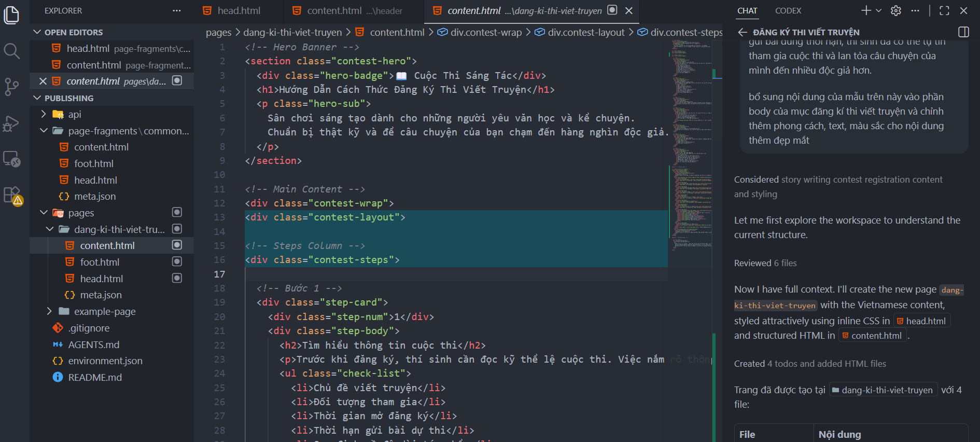
Task: Switch to head.html editor tab
Action: [239, 10]
